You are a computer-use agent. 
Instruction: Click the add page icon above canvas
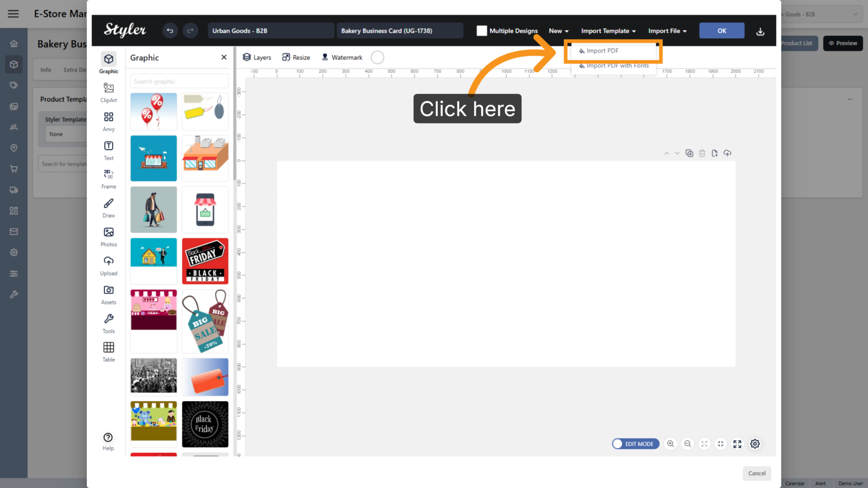coord(715,153)
